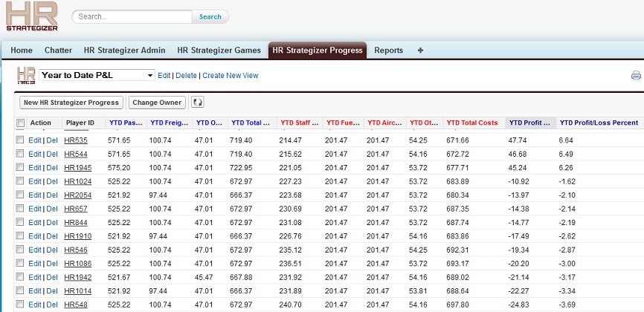Screen dimensions: 644x312
Task: Toggle the select-all checkbox in header
Action: pos(20,123)
